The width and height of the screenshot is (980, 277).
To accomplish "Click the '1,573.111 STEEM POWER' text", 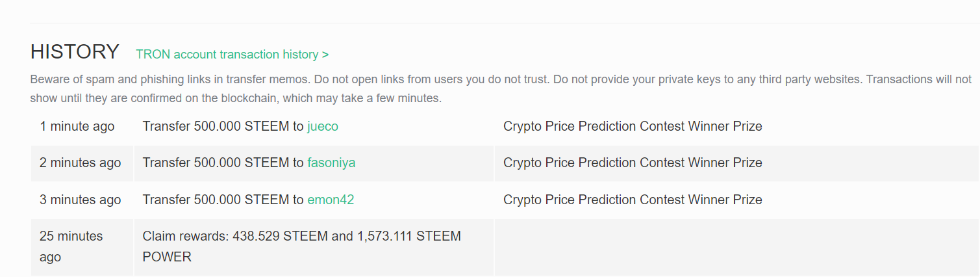I will point(409,236).
